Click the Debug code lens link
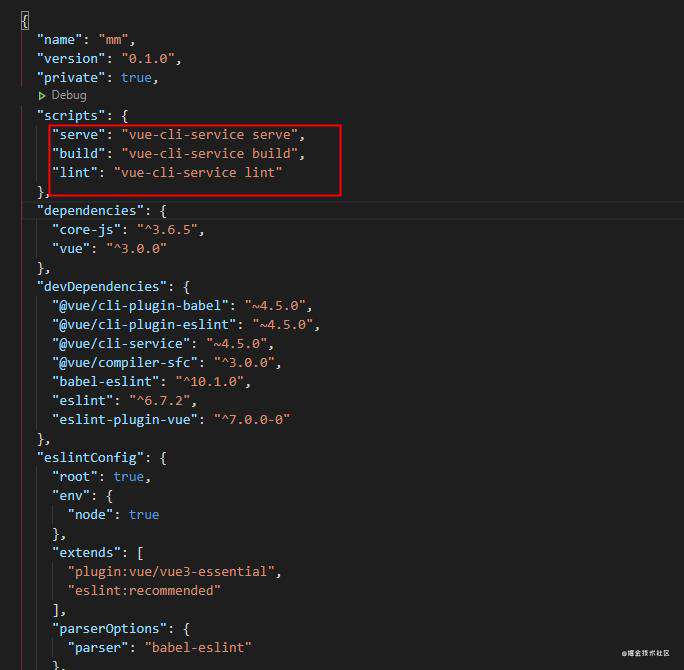This screenshot has width=684, height=670. point(69,95)
